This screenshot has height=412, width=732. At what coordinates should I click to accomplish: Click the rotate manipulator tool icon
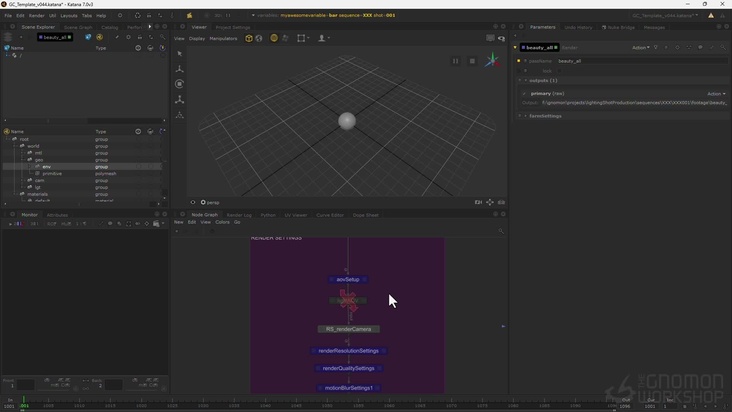[179, 84]
